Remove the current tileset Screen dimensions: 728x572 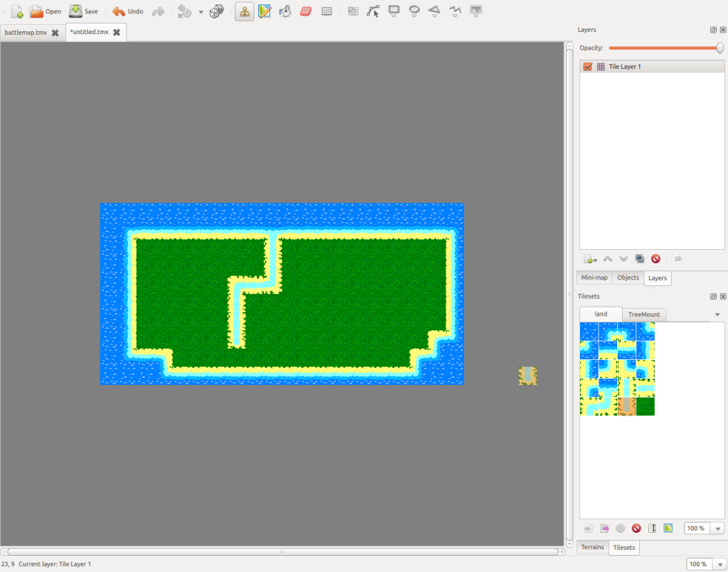click(x=636, y=529)
